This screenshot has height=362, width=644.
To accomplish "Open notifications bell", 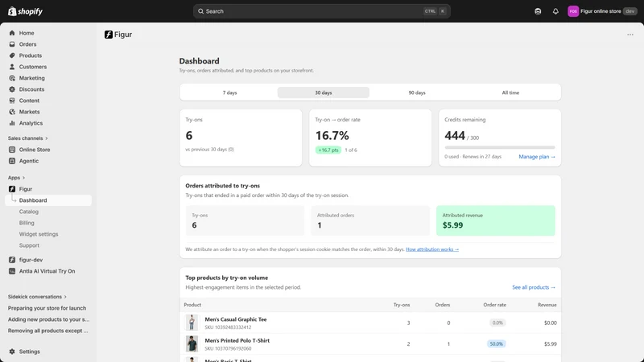I will tap(555, 11).
